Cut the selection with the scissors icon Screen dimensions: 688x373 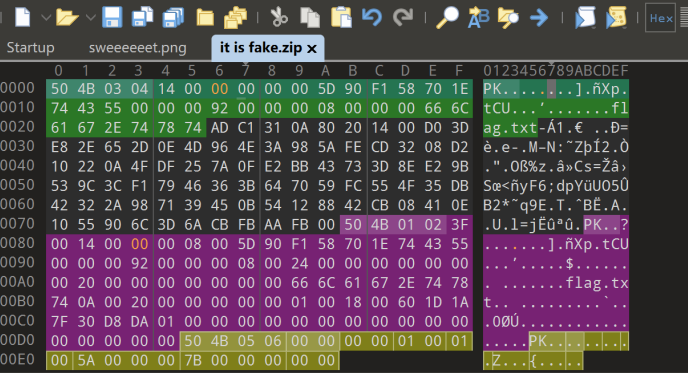tap(279, 18)
